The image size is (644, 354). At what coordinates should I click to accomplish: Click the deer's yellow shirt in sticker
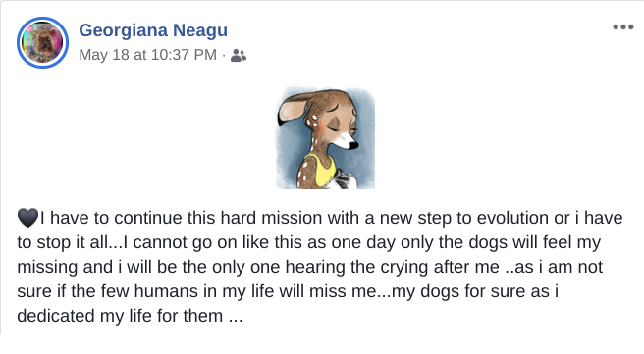click(x=319, y=171)
